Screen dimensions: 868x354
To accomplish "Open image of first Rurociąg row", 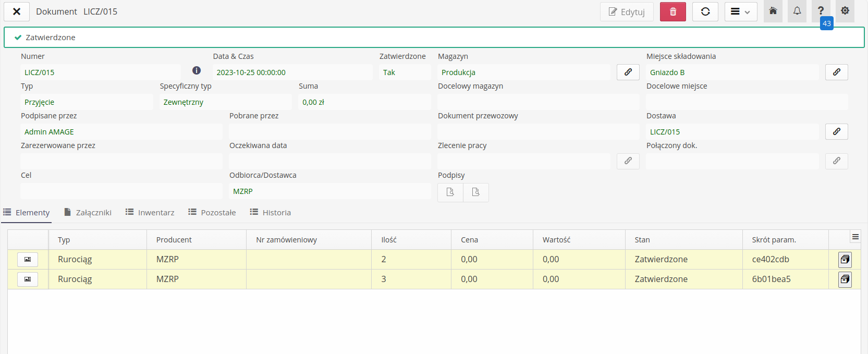I will 28,259.
